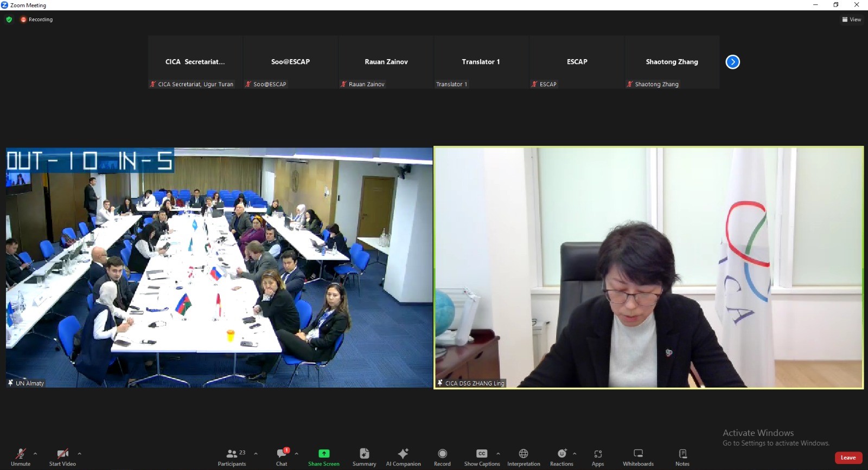Select the UN Almaty video tile
Screen dimensions: 868x470
tap(219, 267)
